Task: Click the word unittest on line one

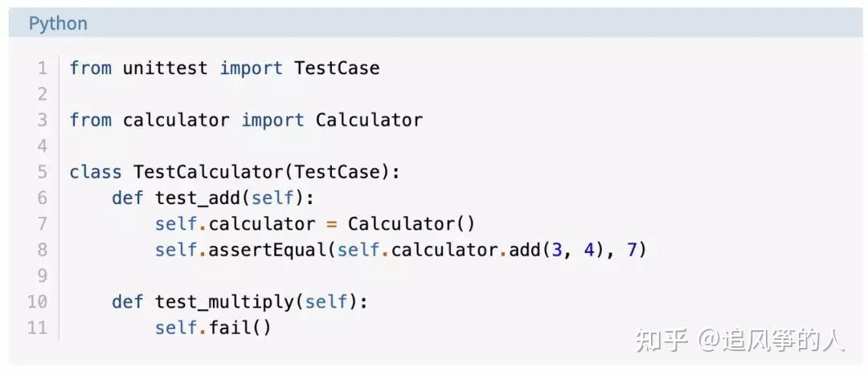Action: 165,68
